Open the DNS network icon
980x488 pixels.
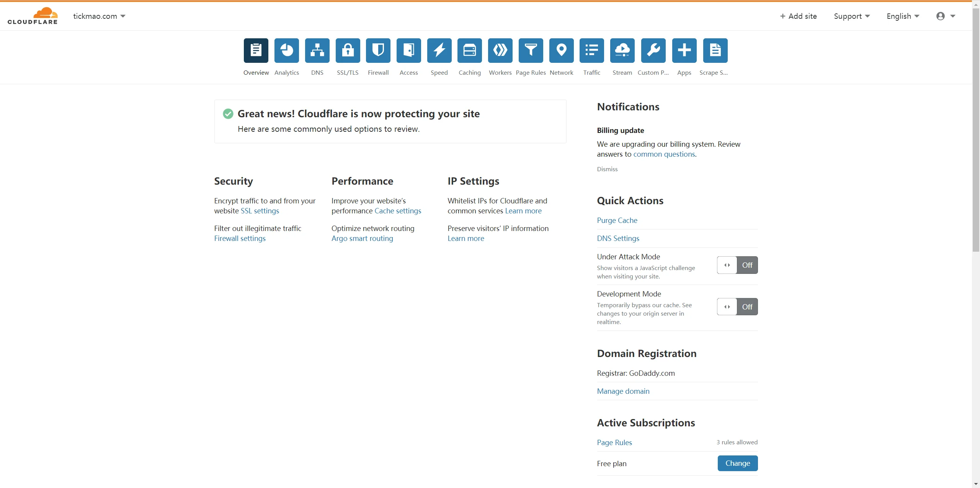click(317, 50)
